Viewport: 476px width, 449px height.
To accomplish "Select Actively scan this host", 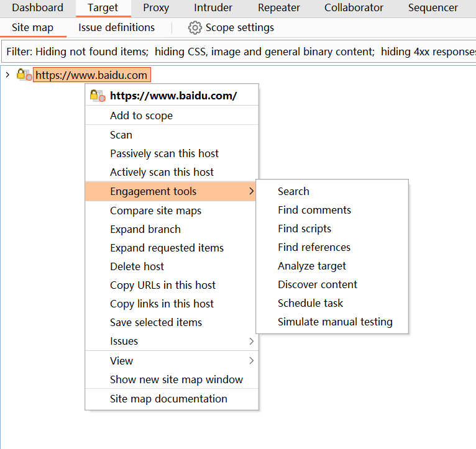I will (x=162, y=172).
